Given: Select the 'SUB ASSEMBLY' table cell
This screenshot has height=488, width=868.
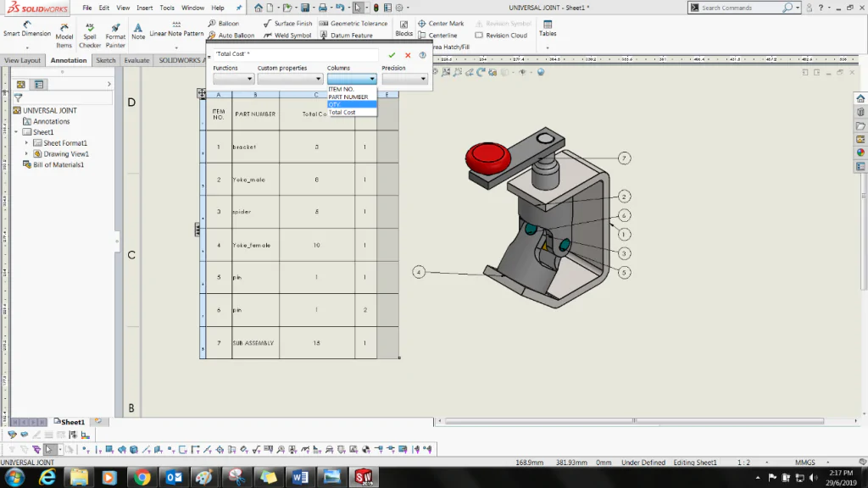Looking at the screenshot, I should click(x=255, y=343).
